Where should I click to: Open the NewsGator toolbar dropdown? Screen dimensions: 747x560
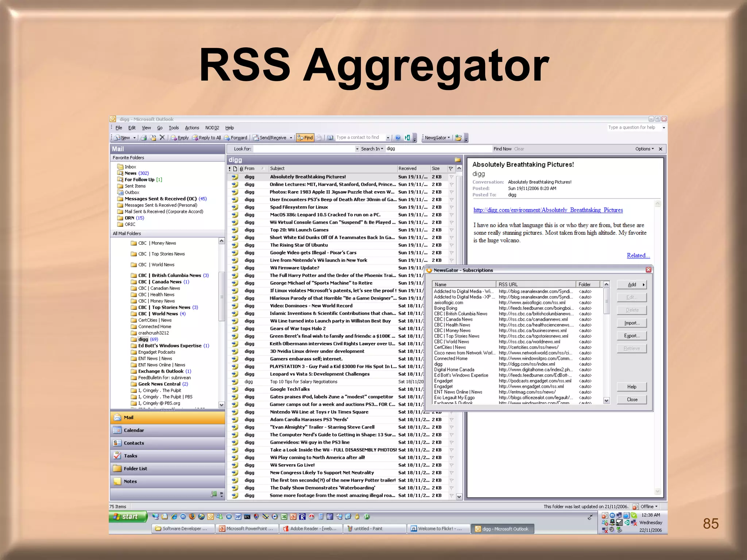pos(437,137)
